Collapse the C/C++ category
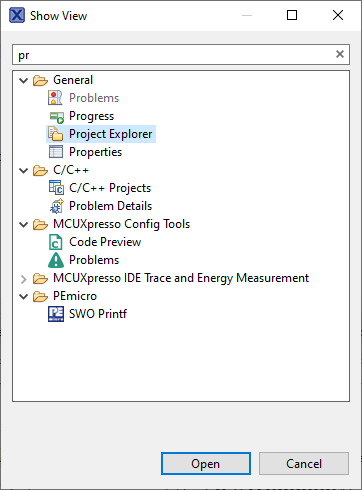The width and height of the screenshot is (362, 490). (23, 170)
